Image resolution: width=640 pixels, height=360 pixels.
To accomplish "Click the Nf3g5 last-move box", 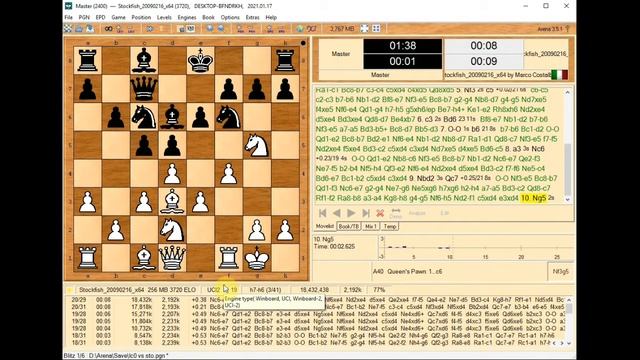I will click(x=560, y=271).
